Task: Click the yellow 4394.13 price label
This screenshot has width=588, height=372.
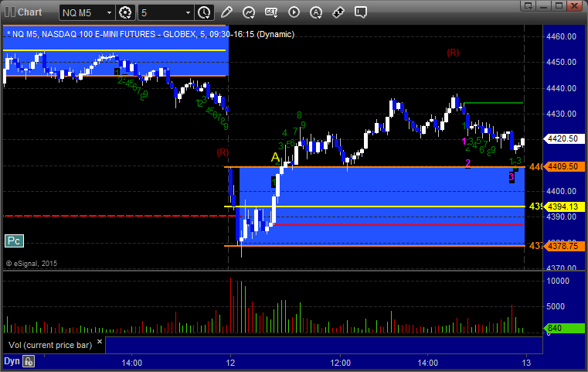Action: [563, 206]
